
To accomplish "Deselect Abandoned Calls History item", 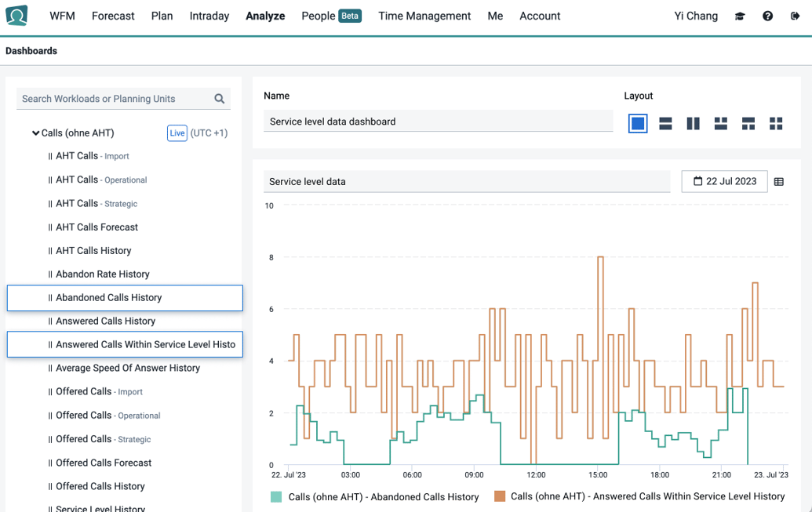I will point(125,298).
